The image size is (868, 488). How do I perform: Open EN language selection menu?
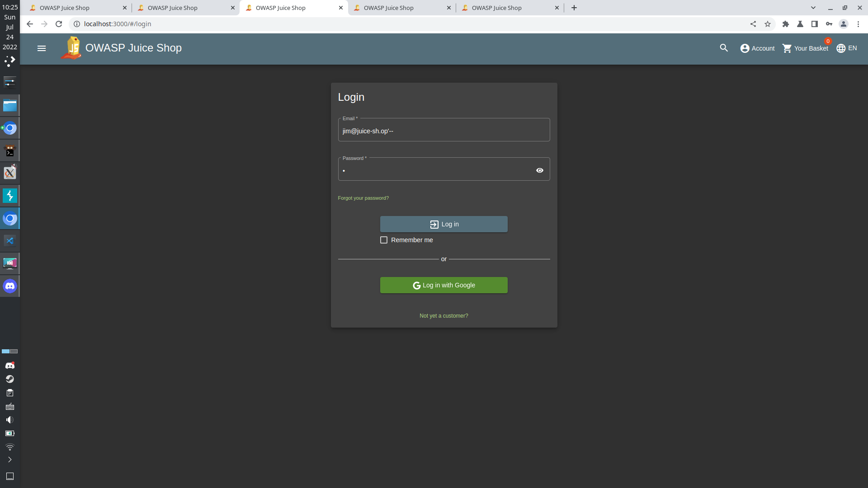pyautogui.click(x=846, y=48)
